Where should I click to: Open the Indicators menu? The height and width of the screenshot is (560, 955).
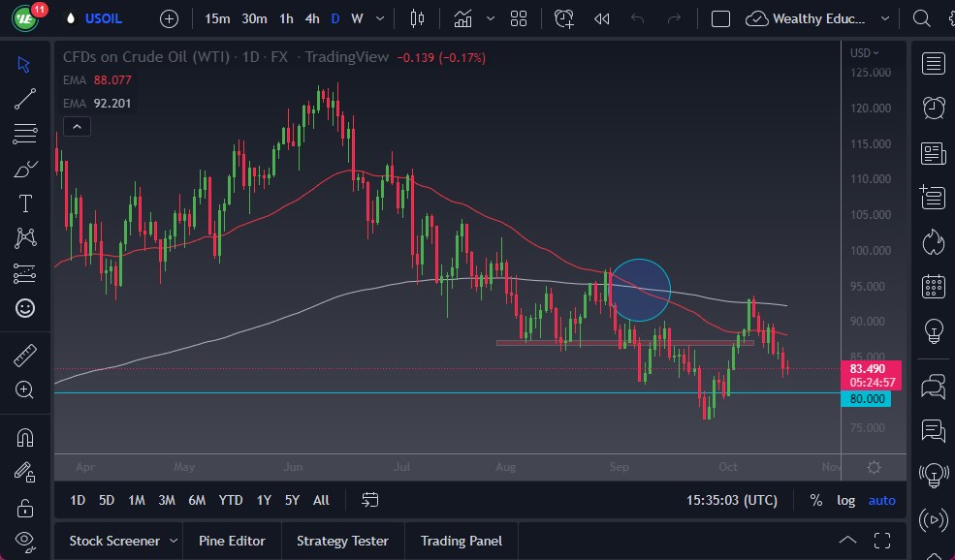pos(462,18)
